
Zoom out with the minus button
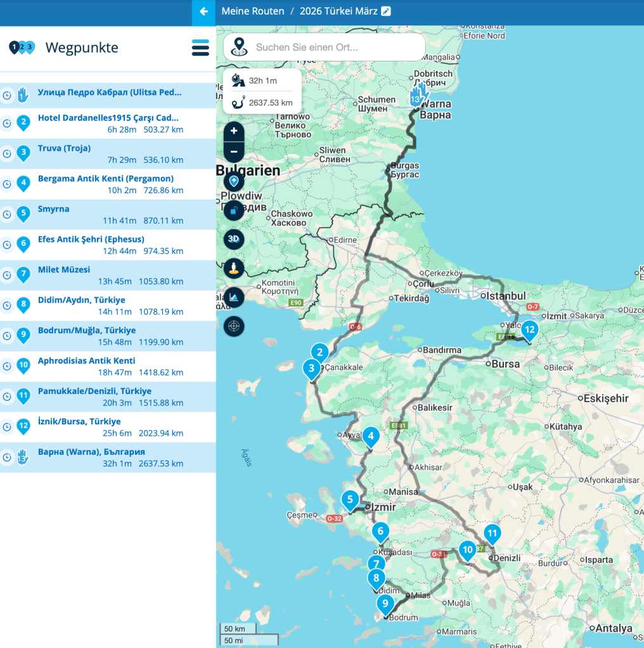click(x=234, y=152)
